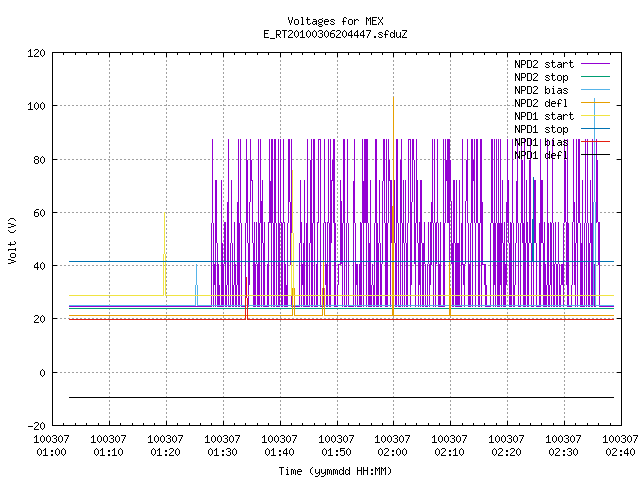
Task: Click the filename subtitle E_RT20100306204447.sfduZ
Action: (335, 34)
